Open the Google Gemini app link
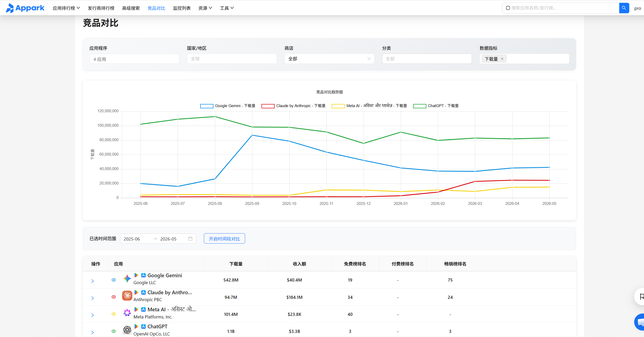This screenshot has height=337, width=644. pos(165,275)
